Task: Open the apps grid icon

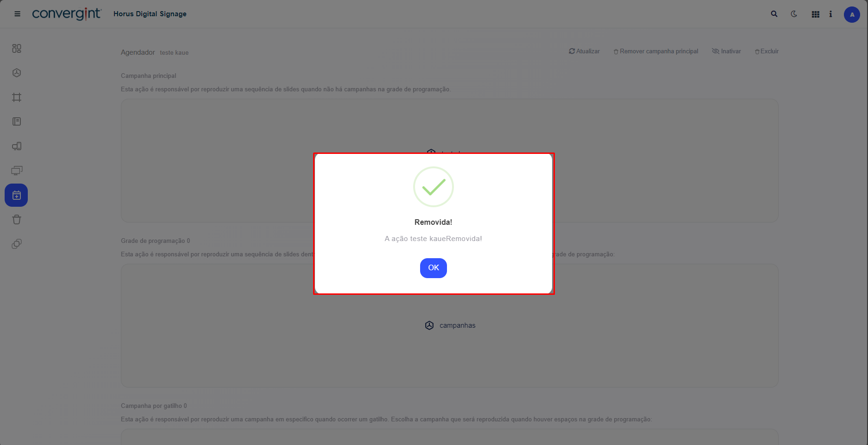Action: 816,14
